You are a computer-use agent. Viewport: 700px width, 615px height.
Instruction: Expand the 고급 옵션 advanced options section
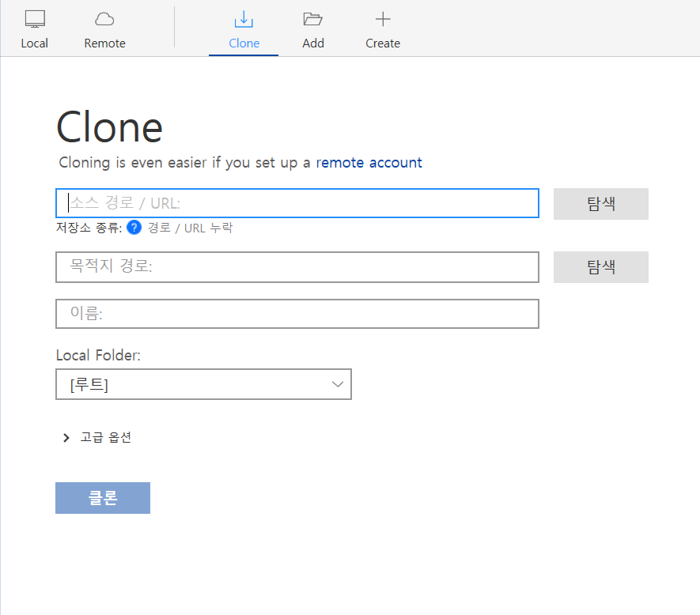coord(97,437)
